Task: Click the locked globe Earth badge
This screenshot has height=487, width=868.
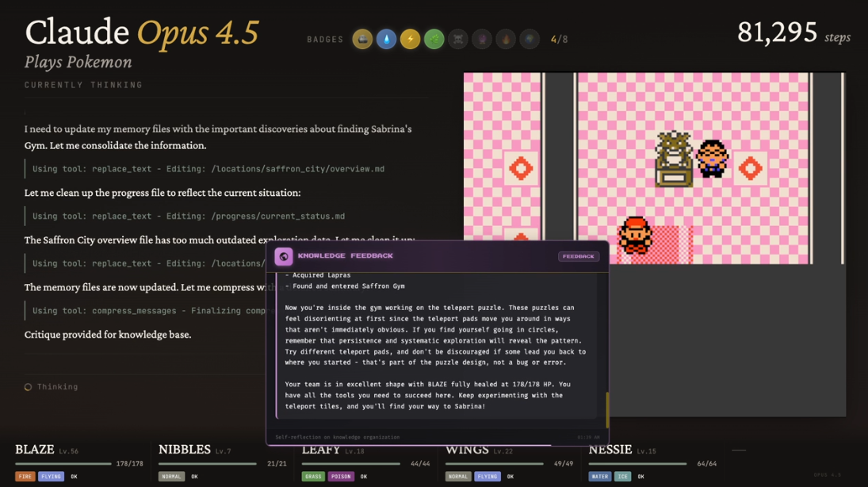Action: (x=530, y=40)
